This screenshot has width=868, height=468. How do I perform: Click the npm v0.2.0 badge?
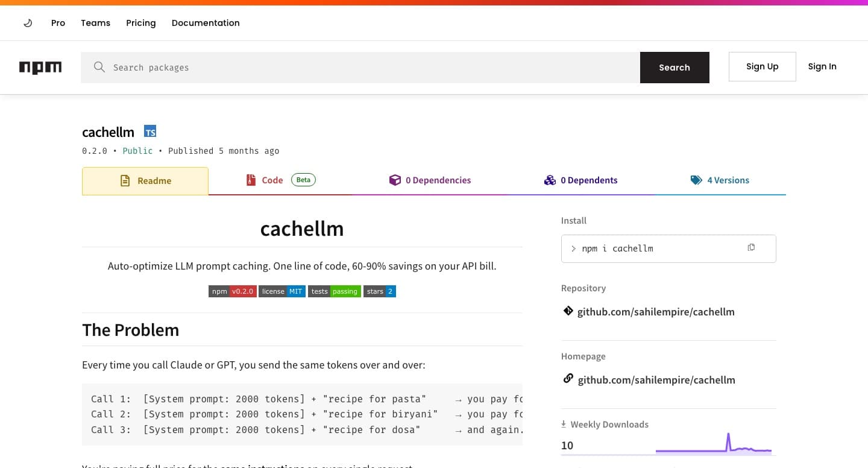pos(233,291)
